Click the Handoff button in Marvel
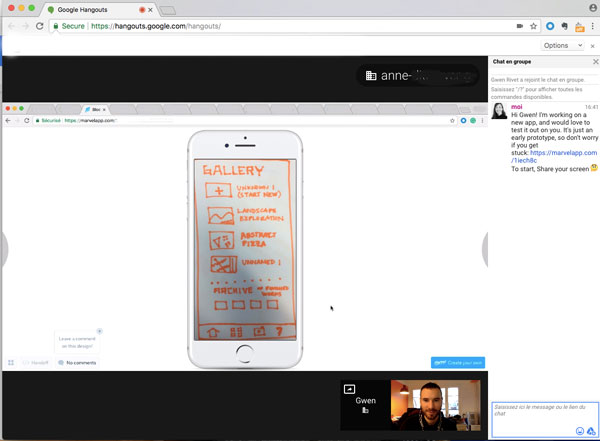600x441 pixels. click(35, 363)
